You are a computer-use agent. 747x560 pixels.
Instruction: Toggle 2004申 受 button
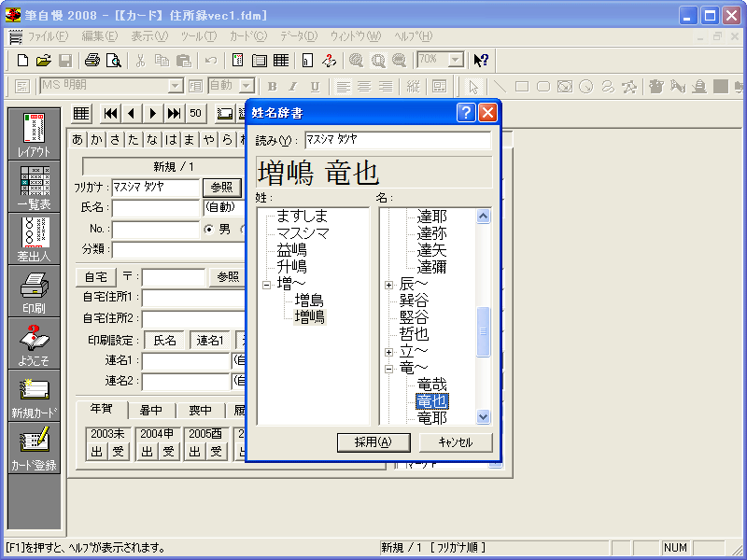168,452
